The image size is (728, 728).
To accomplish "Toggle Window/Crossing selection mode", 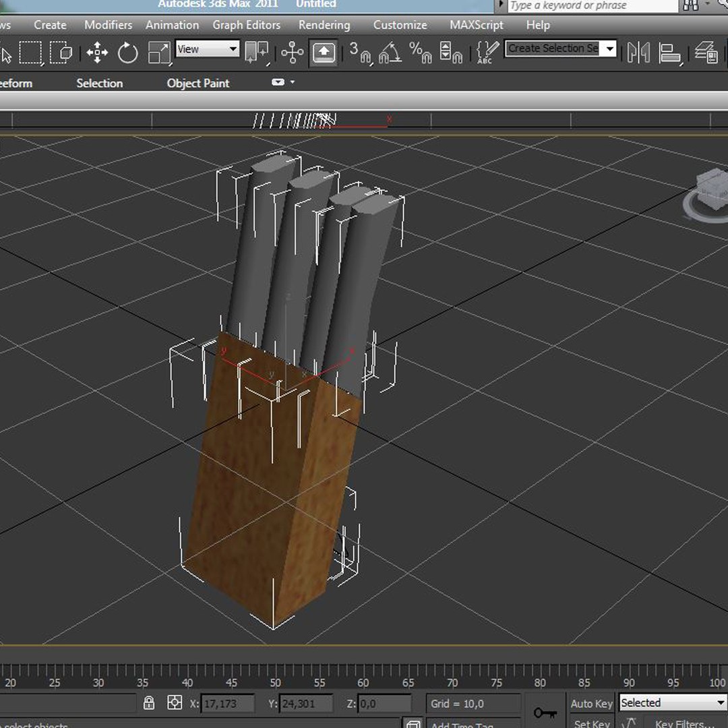I will pyautogui.click(x=61, y=53).
